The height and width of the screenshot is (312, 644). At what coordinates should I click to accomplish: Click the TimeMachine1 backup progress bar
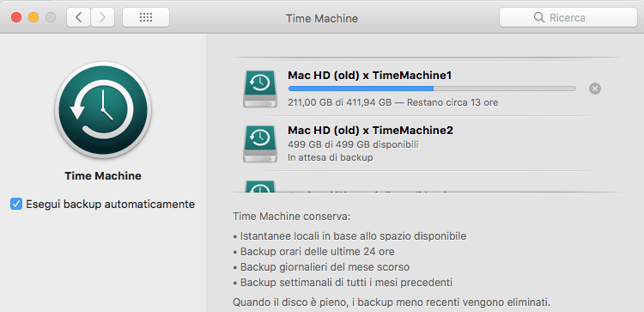(432, 89)
